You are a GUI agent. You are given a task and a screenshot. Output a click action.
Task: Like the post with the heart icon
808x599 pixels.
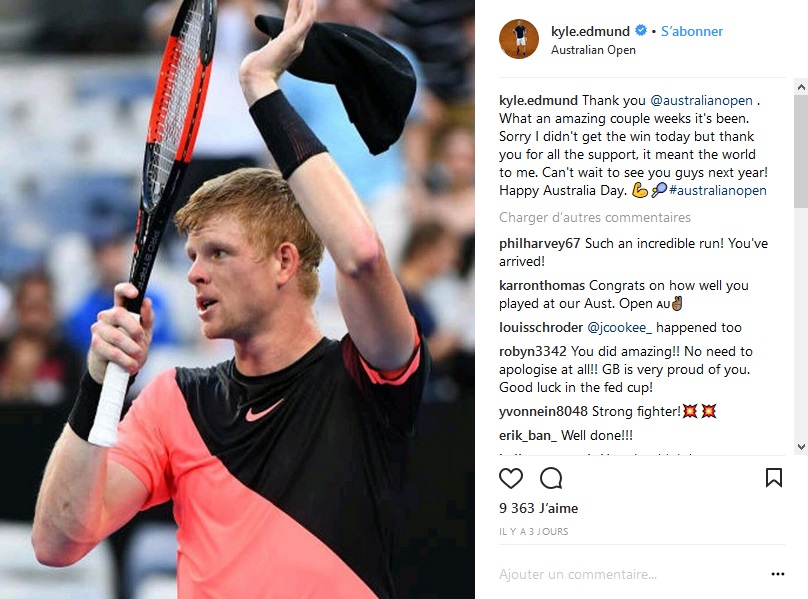(x=511, y=478)
